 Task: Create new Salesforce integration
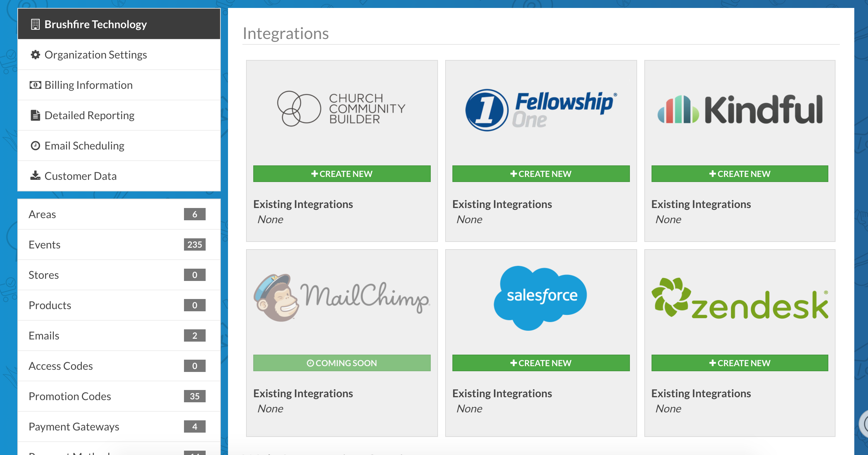[541, 363]
